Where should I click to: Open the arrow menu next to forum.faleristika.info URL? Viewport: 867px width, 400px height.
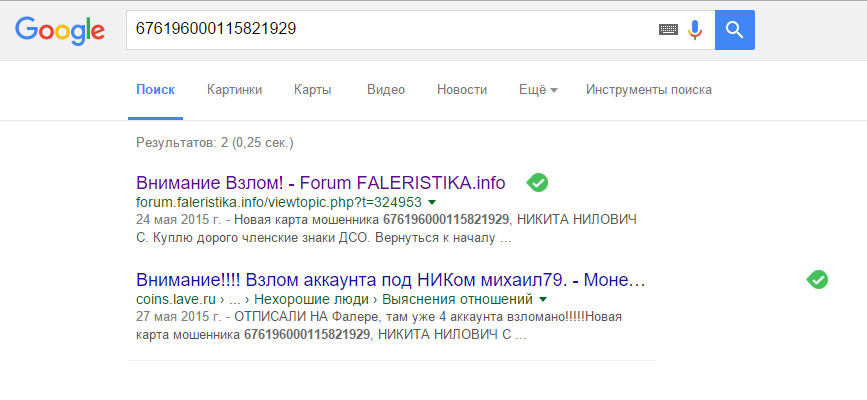[x=431, y=202]
